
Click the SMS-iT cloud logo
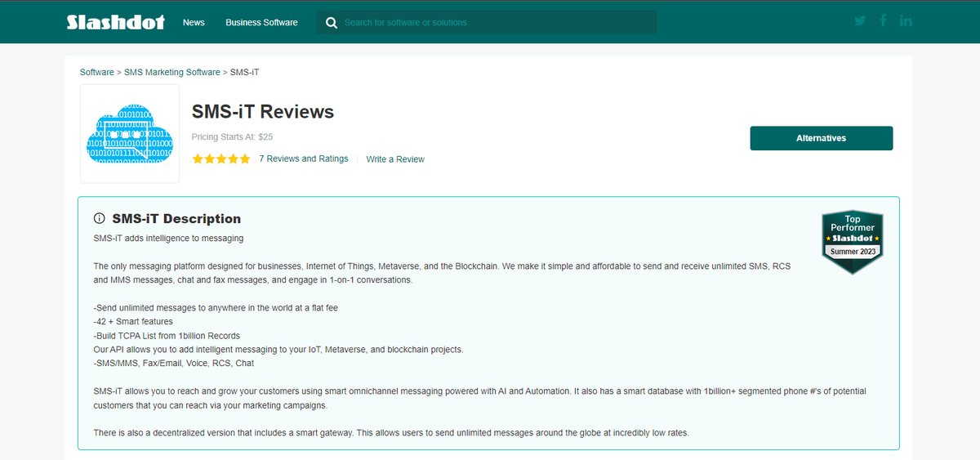[130, 134]
